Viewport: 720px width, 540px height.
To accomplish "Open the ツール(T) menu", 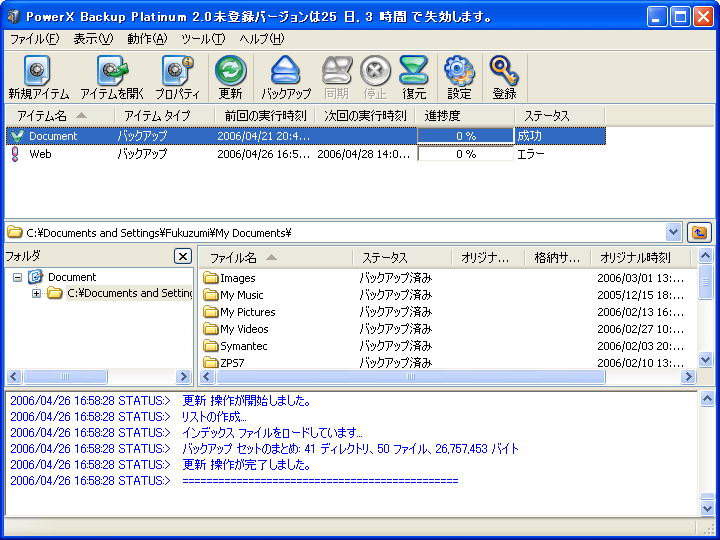I will [203, 39].
